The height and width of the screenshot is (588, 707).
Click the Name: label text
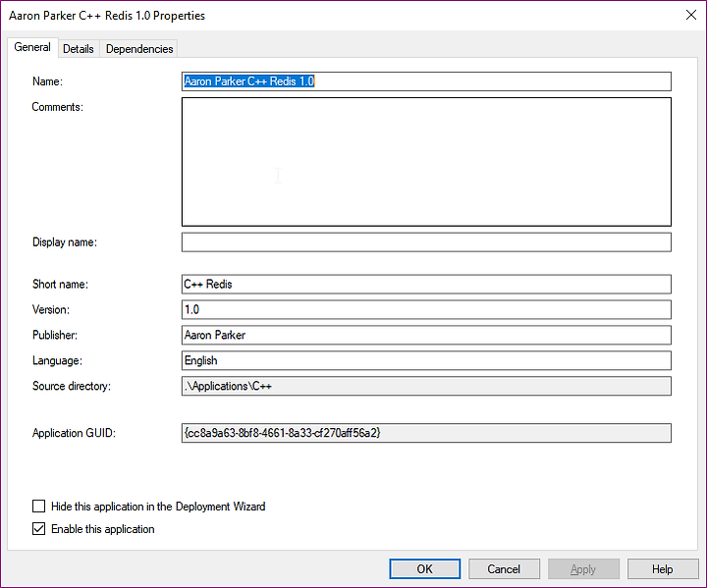[47, 81]
